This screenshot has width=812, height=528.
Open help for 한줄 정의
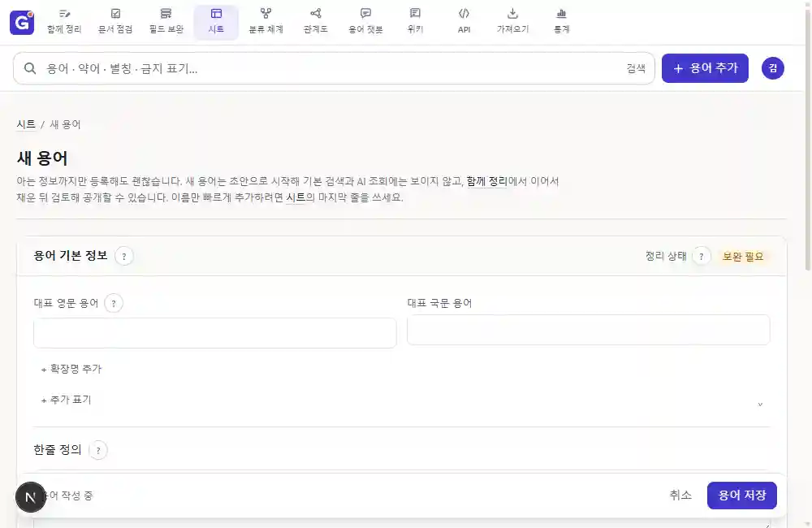pos(98,450)
